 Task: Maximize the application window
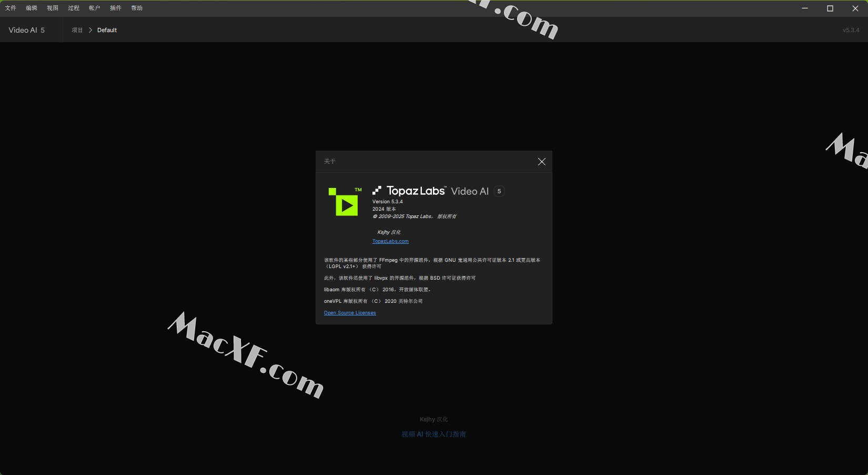coord(830,8)
